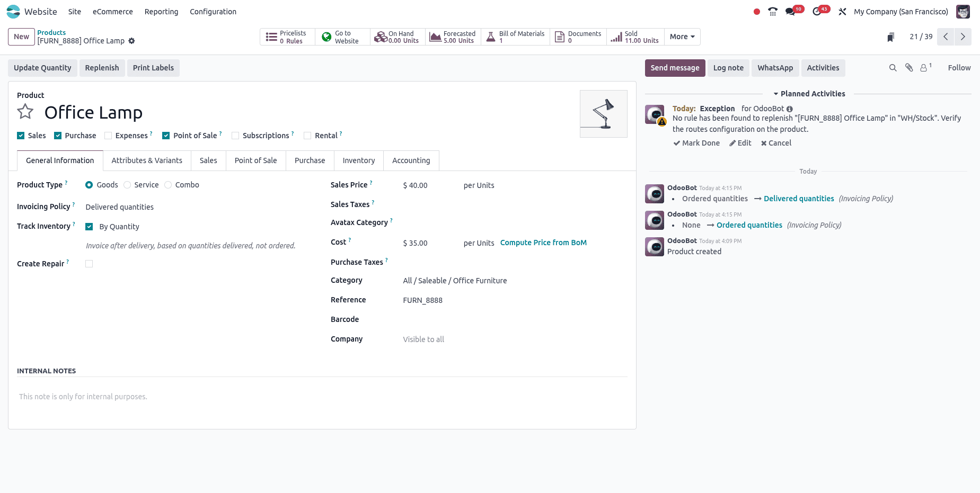
Task: Switch to Attributes & Variants tab
Action: [147, 160]
